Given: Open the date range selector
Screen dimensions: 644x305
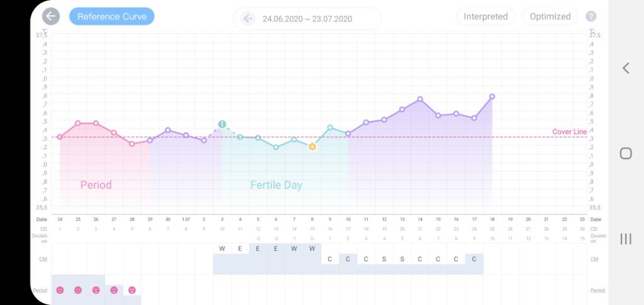Looking at the screenshot, I should click(308, 19).
